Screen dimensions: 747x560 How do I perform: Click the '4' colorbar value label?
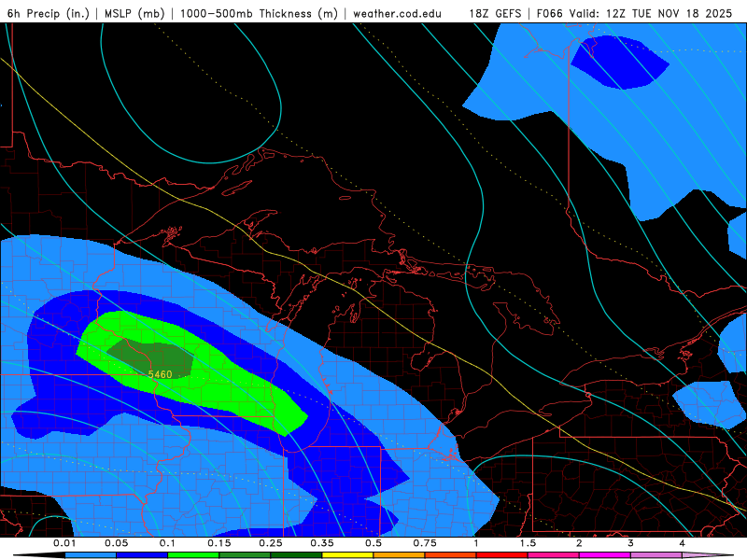(x=683, y=543)
